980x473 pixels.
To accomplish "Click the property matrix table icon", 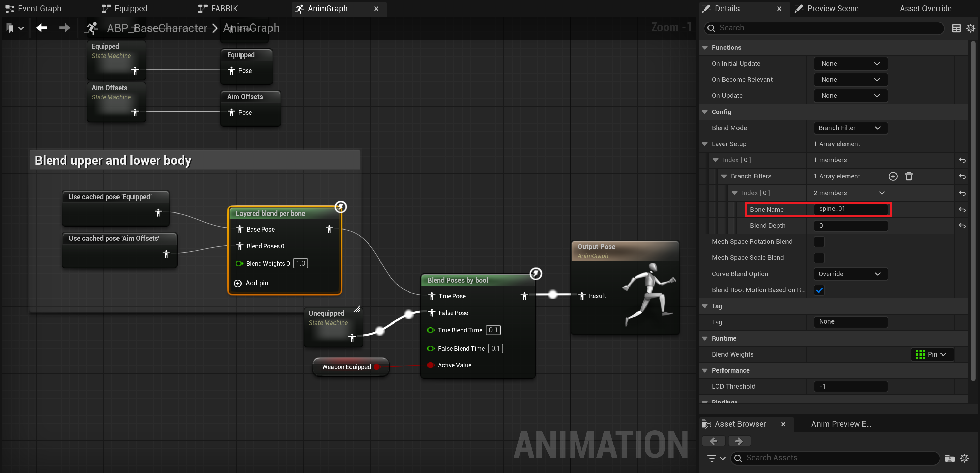I will click(956, 28).
